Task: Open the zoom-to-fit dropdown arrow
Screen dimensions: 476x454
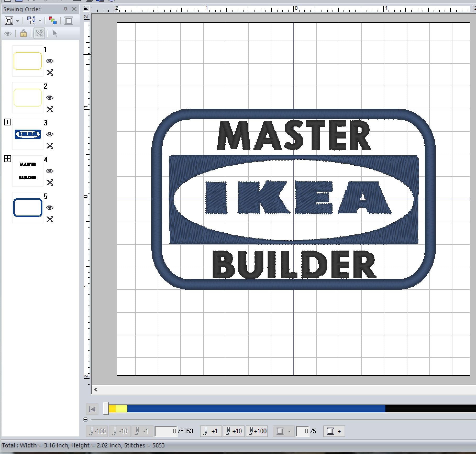Action: (x=18, y=21)
